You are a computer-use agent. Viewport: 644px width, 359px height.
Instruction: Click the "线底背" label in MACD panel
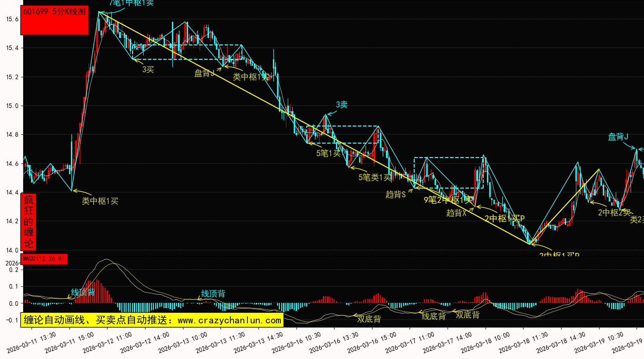point(434,316)
